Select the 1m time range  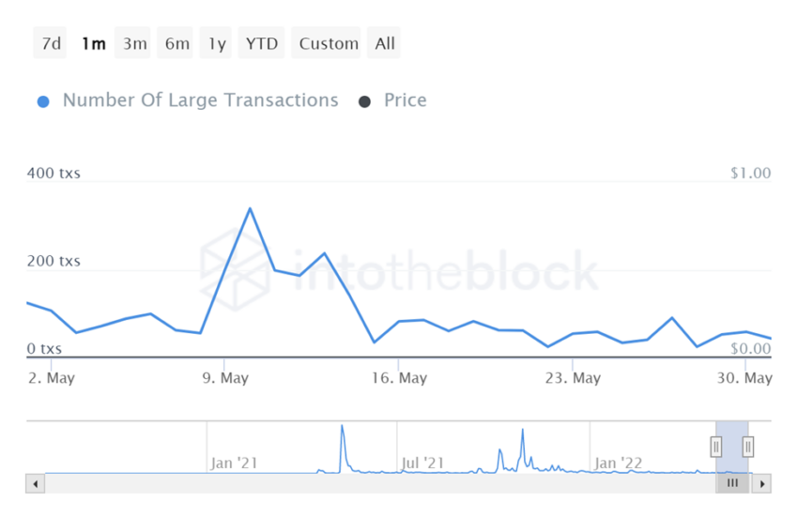(x=93, y=43)
